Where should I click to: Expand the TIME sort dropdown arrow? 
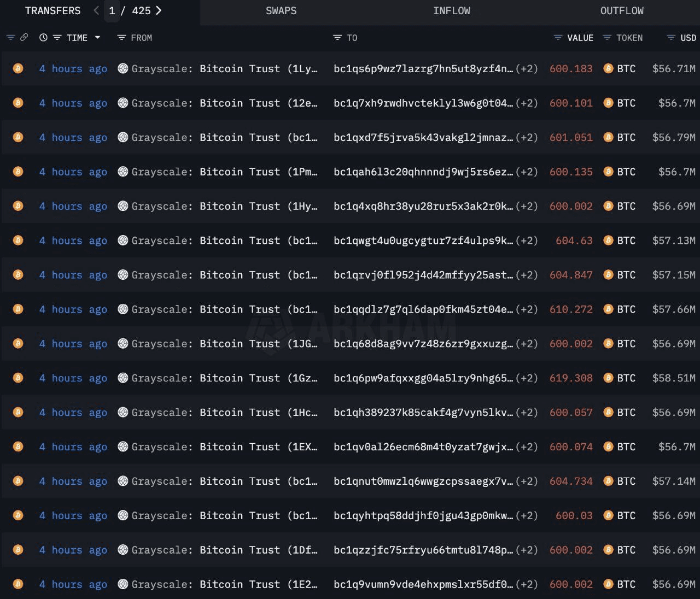pos(98,38)
